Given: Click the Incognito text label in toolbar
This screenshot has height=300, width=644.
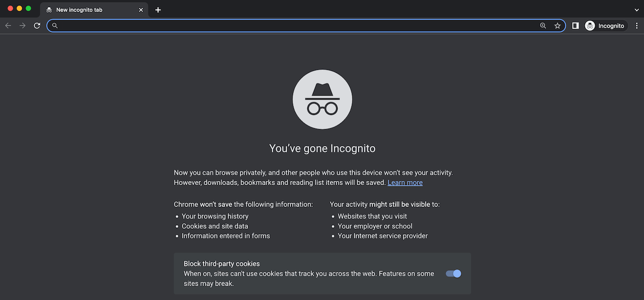Looking at the screenshot, I should [612, 25].
